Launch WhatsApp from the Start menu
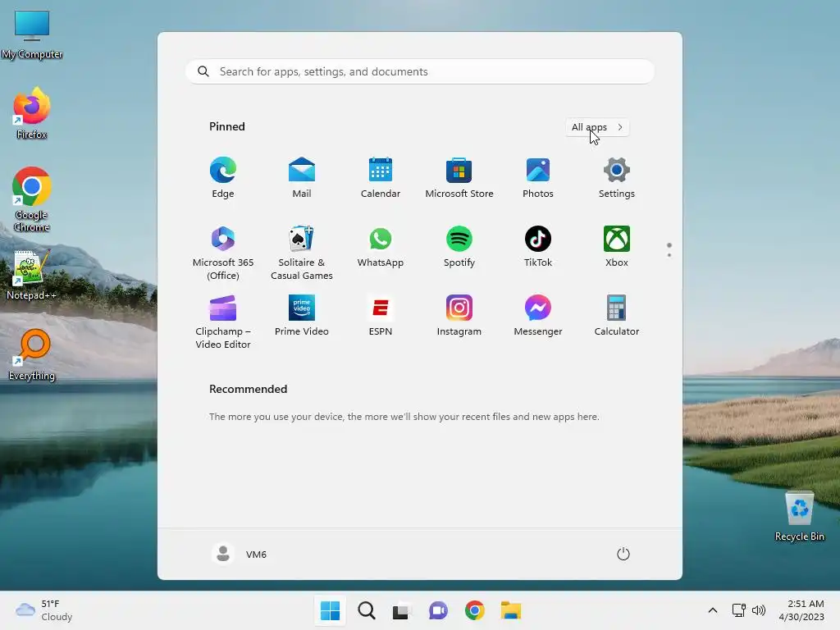This screenshot has width=840, height=630. click(381, 247)
